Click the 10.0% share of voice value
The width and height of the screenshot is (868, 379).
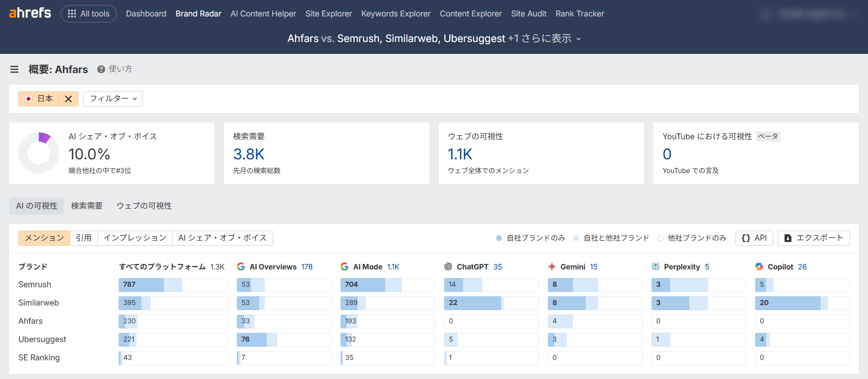(89, 154)
